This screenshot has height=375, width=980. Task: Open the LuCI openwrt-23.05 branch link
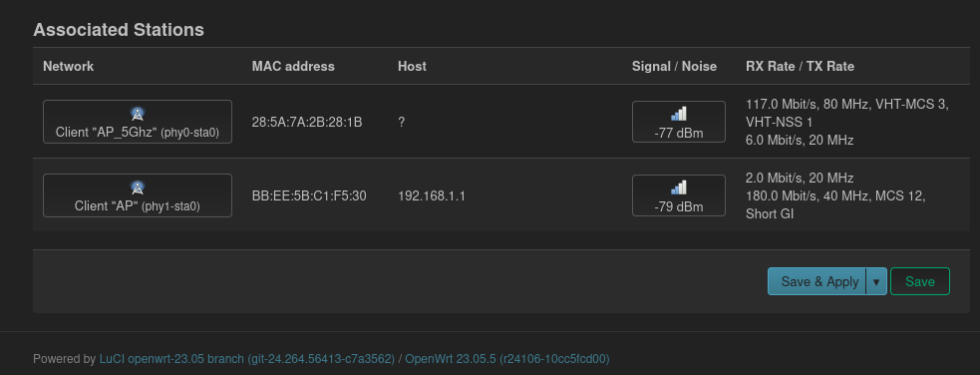247,359
